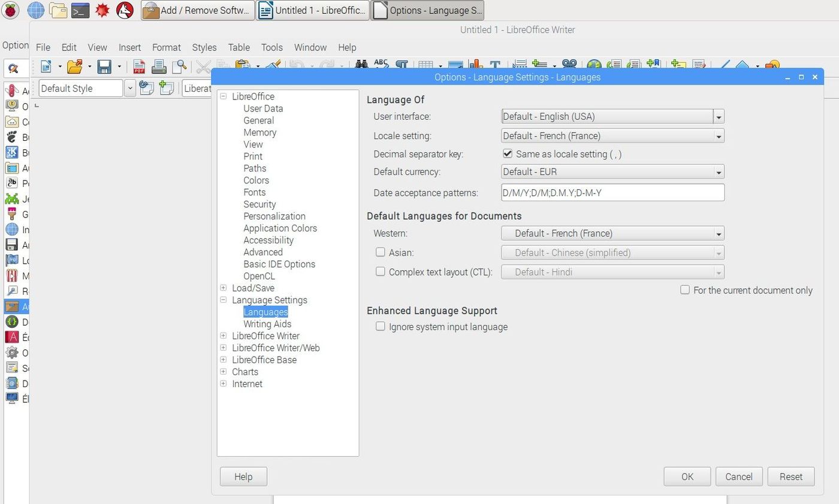Open Print Preview magnifier icon

[x=179, y=67]
